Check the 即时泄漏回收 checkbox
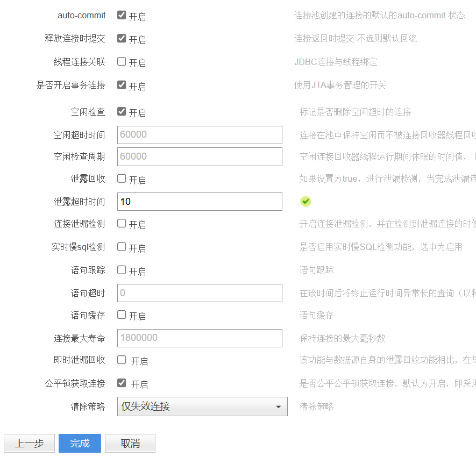The image size is (476, 464). click(x=122, y=360)
